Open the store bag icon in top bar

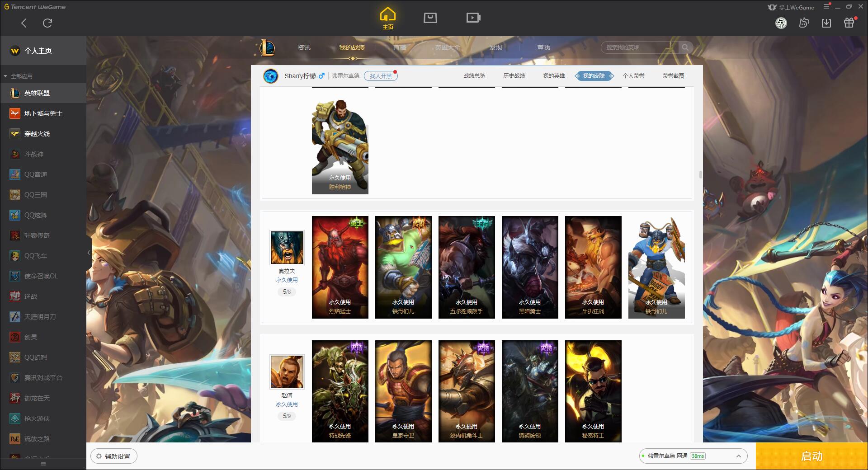(430, 18)
